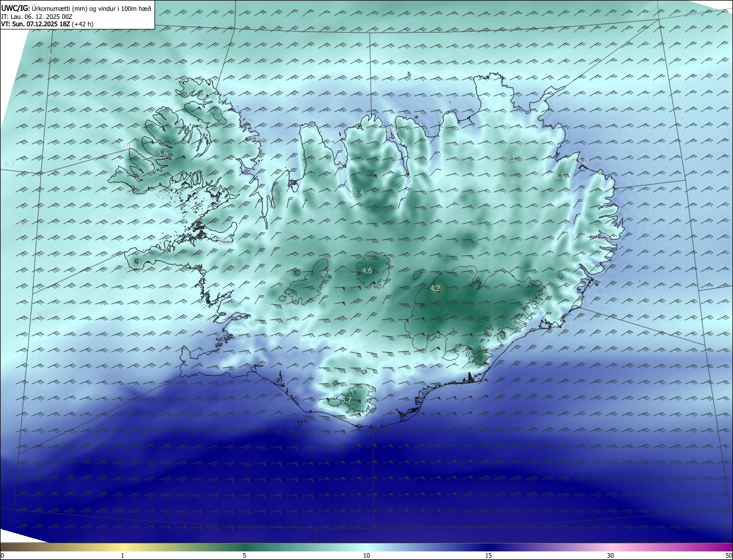Click the 5.7 value near the south coast

(x=346, y=400)
